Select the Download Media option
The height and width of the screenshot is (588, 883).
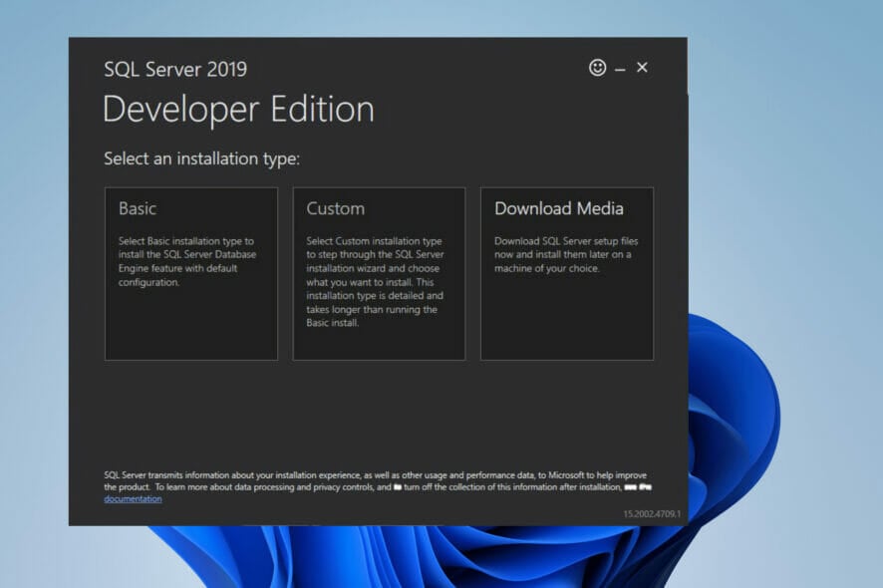[567, 274]
